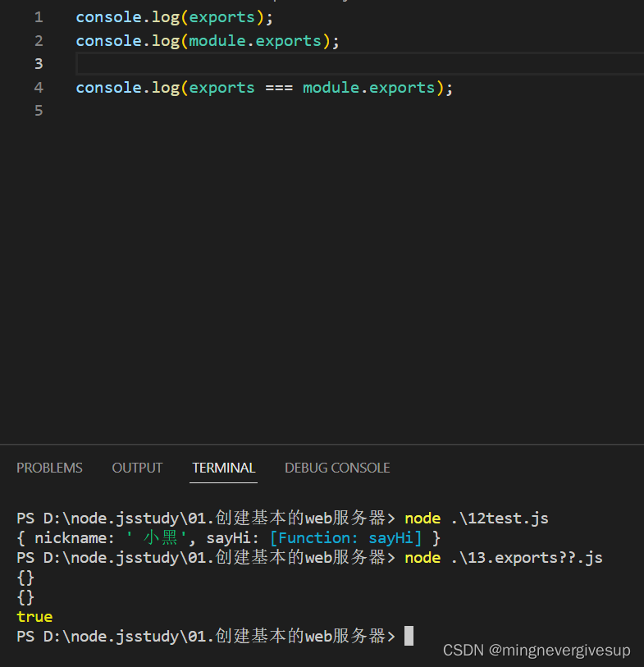The image size is (644, 667).
Task: Click the '===' operator on line 4
Action: tap(279, 88)
